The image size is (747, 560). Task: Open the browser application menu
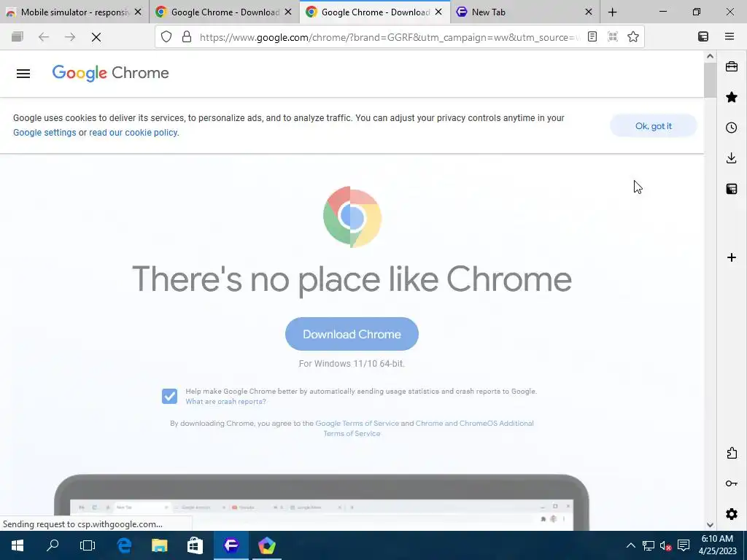pyautogui.click(x=729, y=36)
